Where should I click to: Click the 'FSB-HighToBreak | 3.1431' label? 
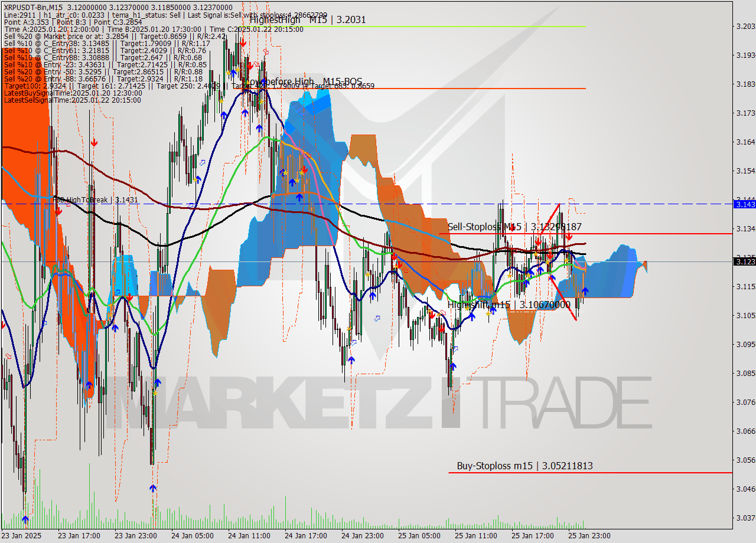[95, 200]
